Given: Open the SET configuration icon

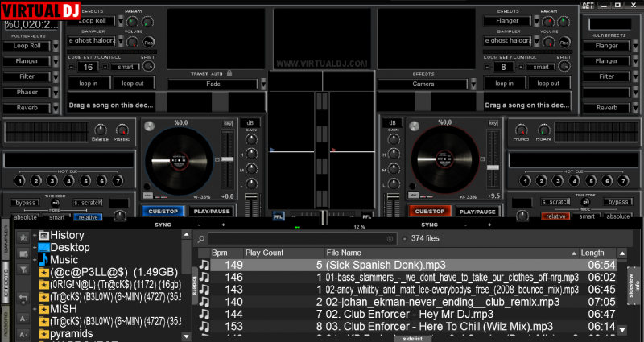Looking at the screenshot, I should point(588,6).
